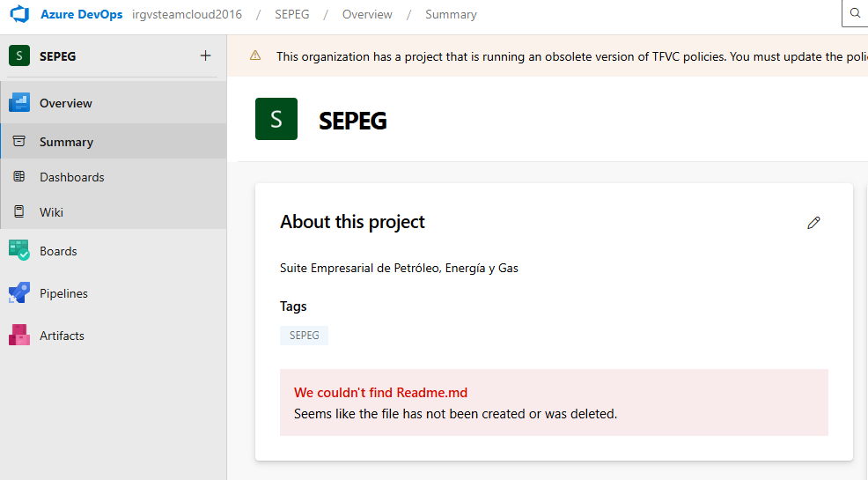868x480 pixels.
Task: Click the Wiki book icon
Action: [19, 211]
